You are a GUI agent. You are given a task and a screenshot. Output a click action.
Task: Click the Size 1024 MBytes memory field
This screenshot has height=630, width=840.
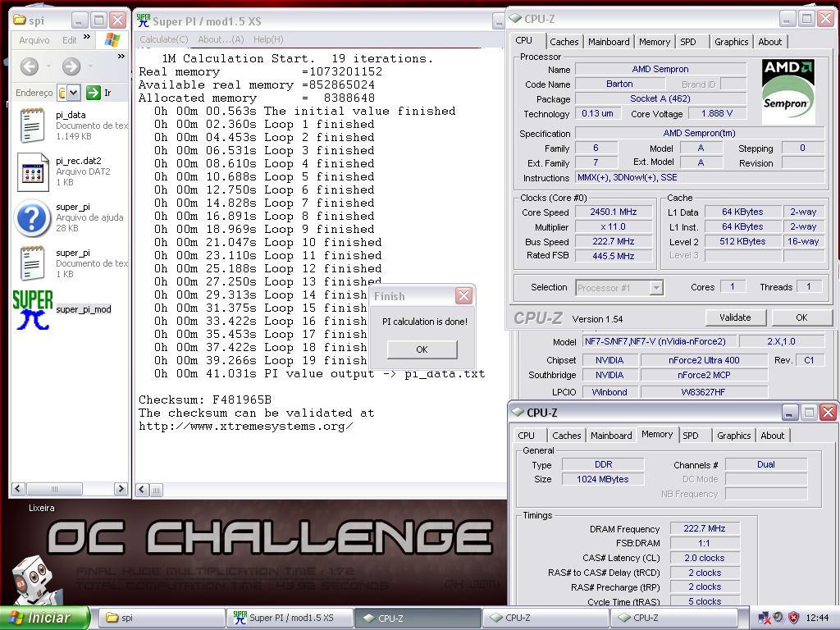[603, 479]
